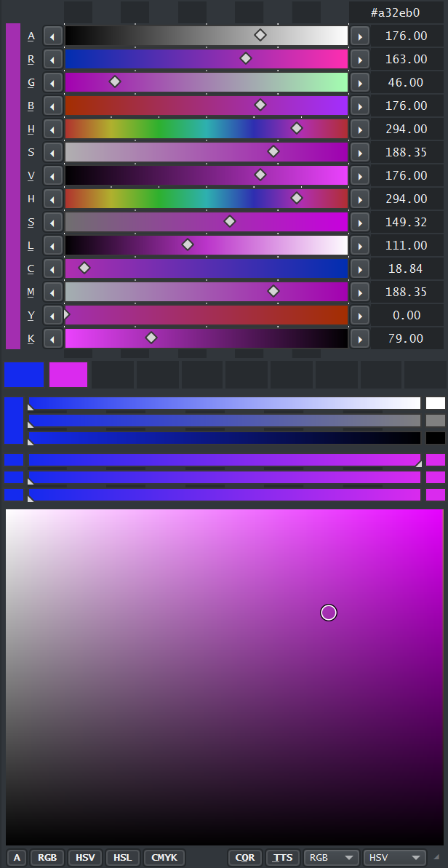Click the HSL saturation value 149.32
This screenshot has height=868, width=448.
pyautogui.click(x=407, y=222)
